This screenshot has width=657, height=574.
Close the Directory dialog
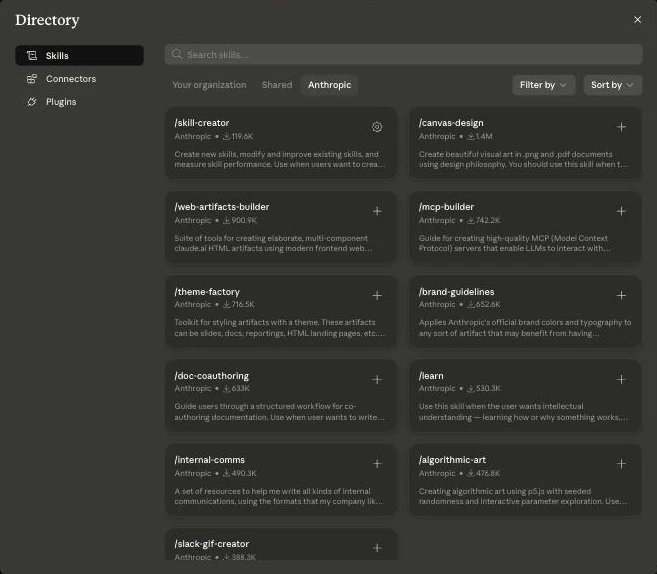tap(637, 20)
